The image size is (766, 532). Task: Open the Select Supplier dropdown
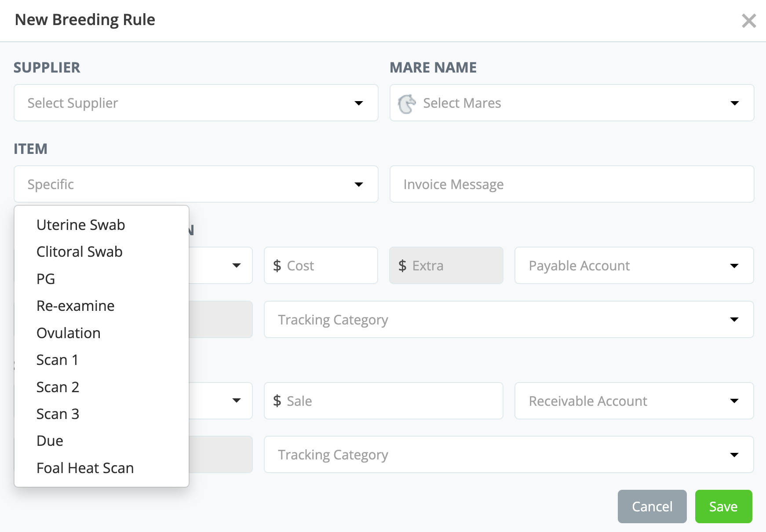(x=196, y=103)
